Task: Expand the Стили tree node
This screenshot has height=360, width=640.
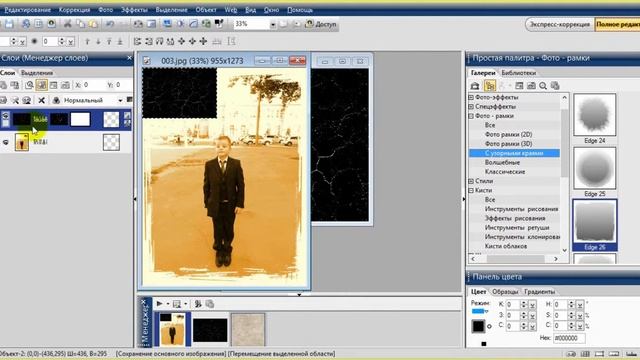Action: click(471, 181)
